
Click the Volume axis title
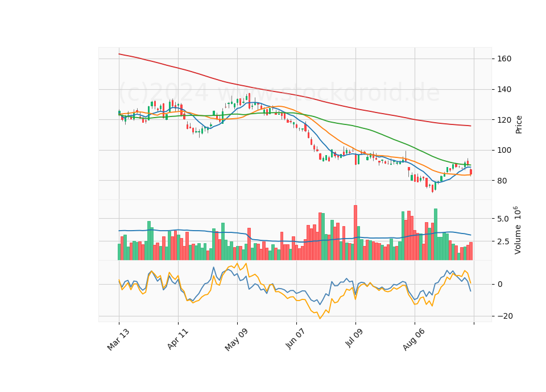pos(517,230)
